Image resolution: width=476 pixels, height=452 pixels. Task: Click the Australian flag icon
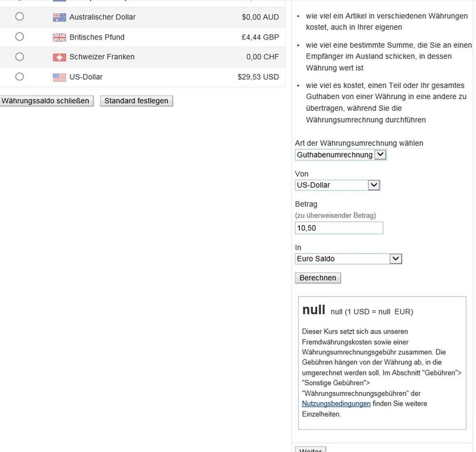(x=59, y=17)
